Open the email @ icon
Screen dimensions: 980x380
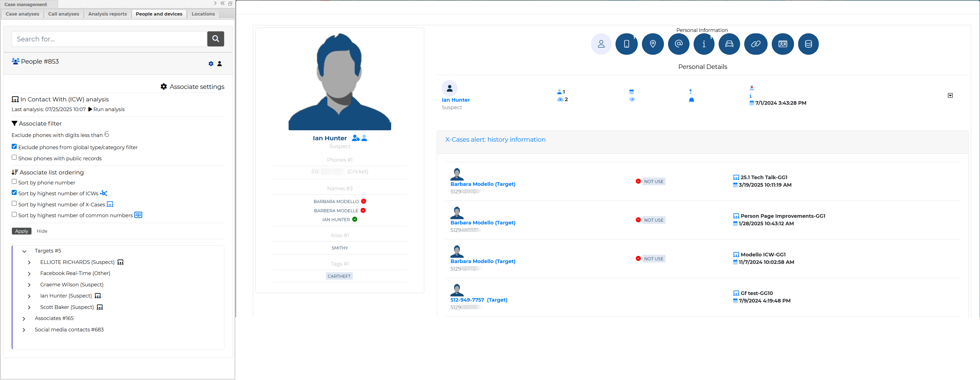[678, 44]
